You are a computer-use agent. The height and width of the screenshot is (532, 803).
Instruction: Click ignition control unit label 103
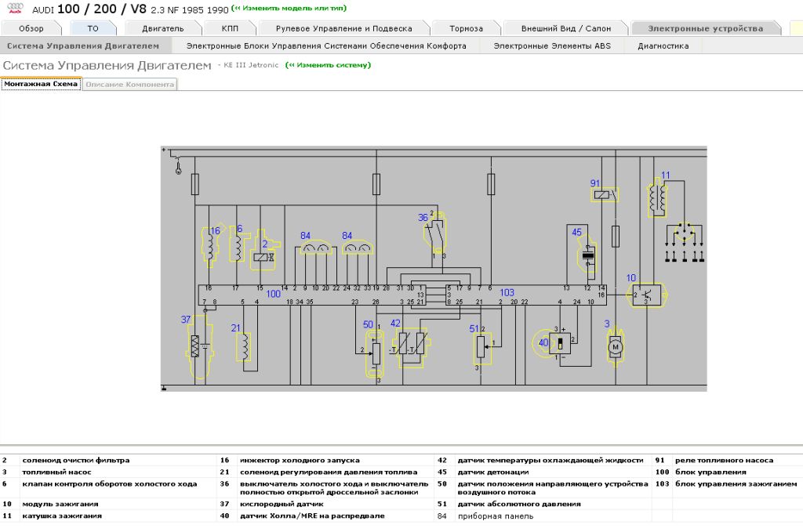507,292
